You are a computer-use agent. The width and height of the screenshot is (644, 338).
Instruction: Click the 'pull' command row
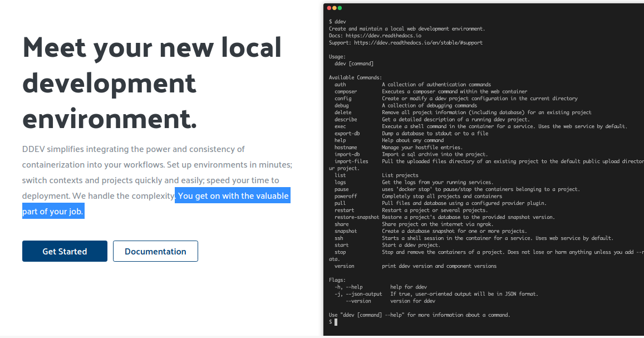pyautogui.click(x=440, y=203)
